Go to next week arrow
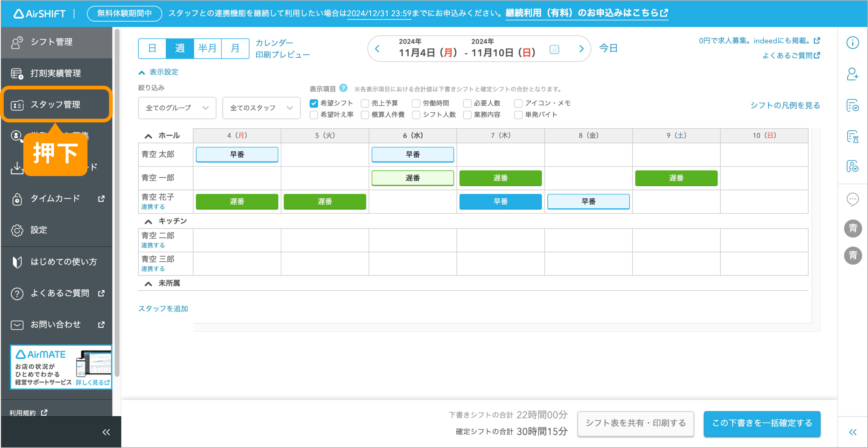The image size is (868, 448). coord(581,49)
